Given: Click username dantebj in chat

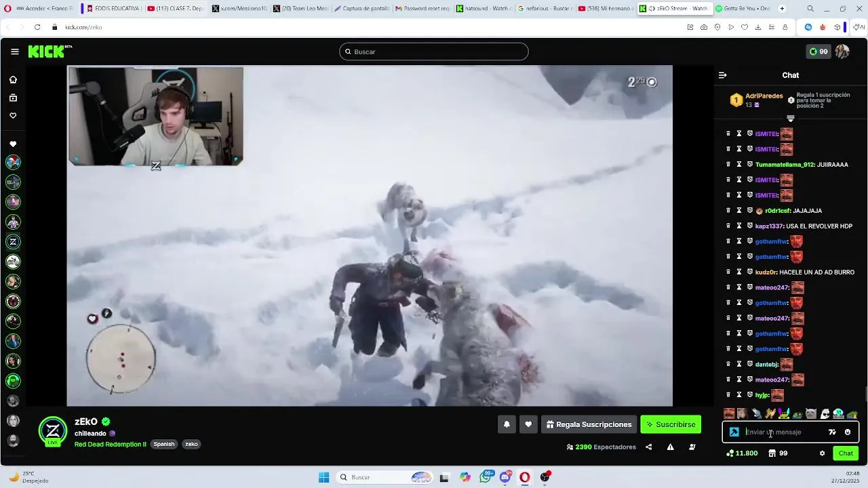Looking at the screenshot, I should click(767, 364).
